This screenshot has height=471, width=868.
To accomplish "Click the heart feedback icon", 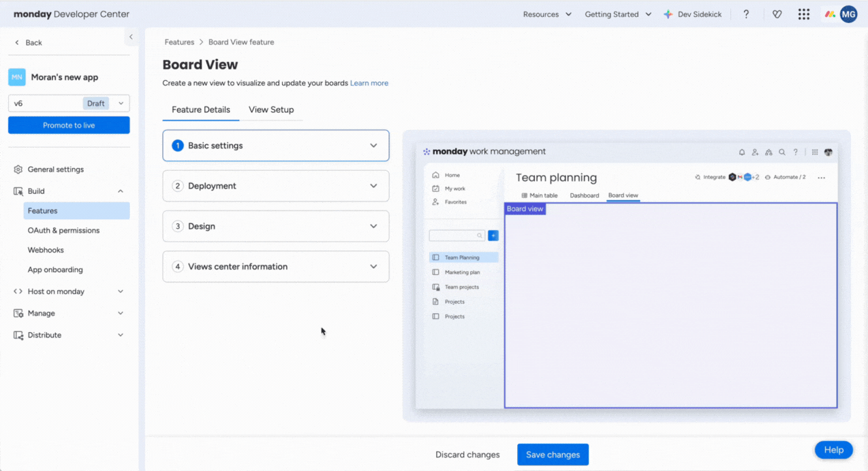I will [777, 14].
